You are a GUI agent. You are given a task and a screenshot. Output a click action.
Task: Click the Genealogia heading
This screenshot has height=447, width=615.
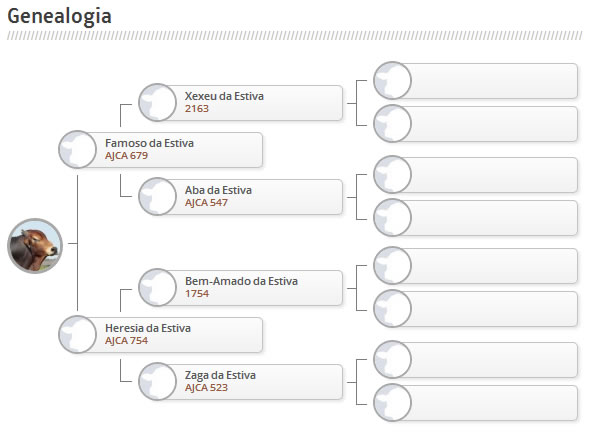[x=59, y=16]
